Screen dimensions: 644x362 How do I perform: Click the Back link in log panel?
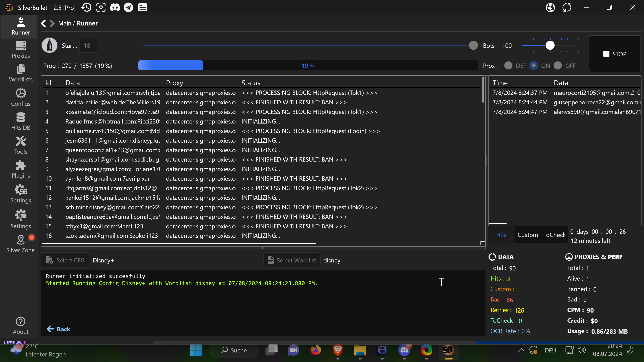pyautogui.click(x=59, y=329)
